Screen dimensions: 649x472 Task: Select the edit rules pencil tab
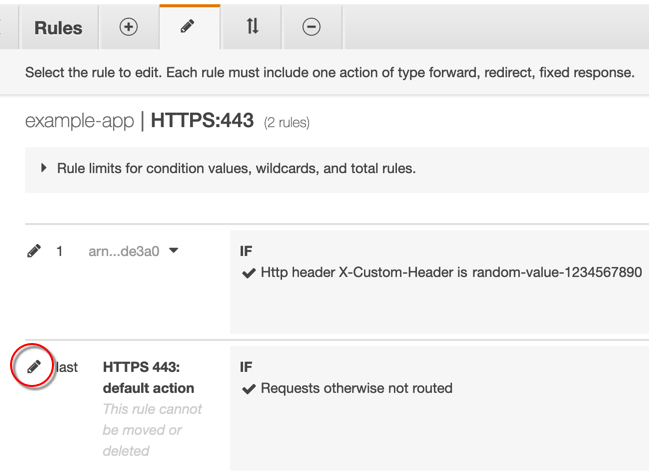pyautogui.click(x=188, y=27)
